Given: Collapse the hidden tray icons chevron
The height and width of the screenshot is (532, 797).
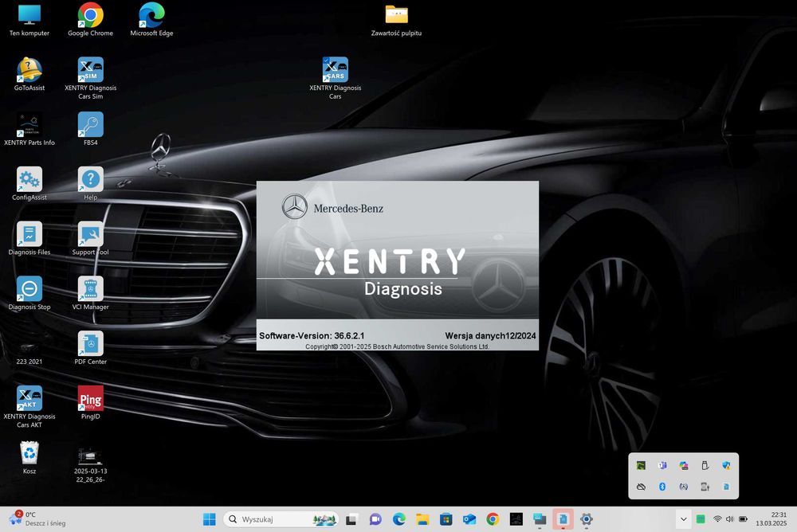Looking at the screenshot, I should [x=684, y=518].
